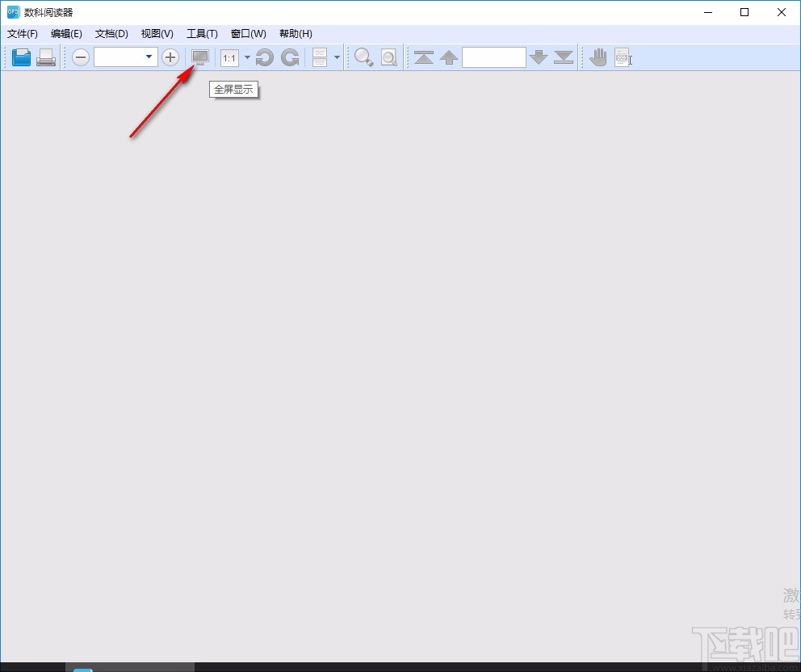The image size is (801, 672).
Task: Rotate page clockwise
Action: pos(290,57)
